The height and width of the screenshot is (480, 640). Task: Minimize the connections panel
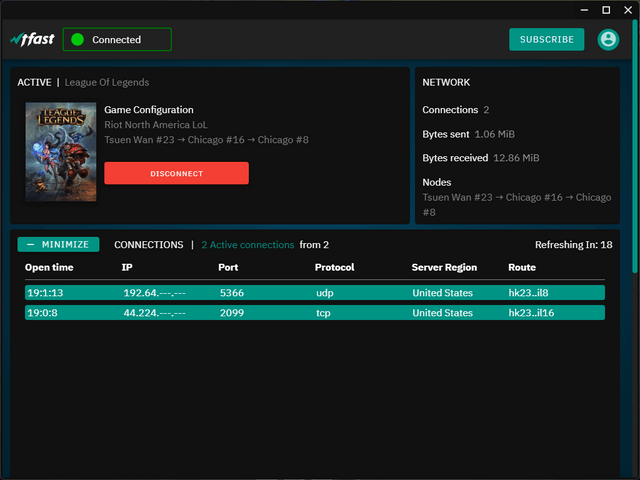coord(58,244)
